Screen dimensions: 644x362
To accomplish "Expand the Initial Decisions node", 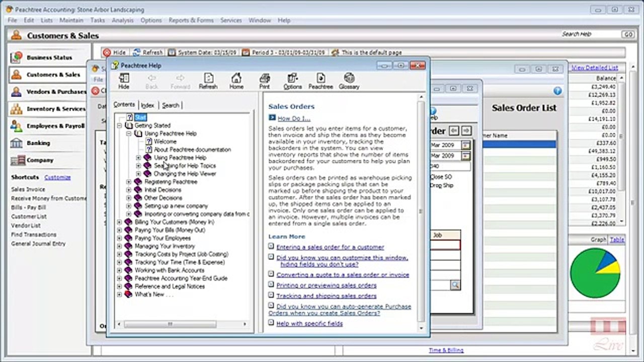I will pos(128,190).
